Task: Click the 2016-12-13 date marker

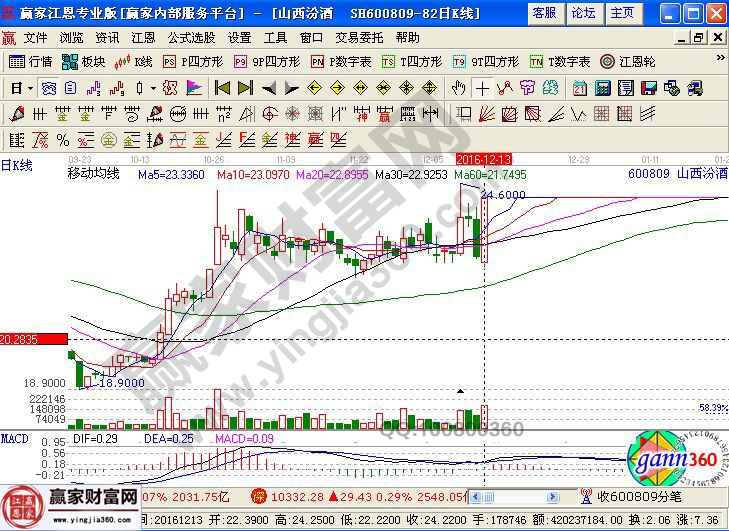Action: pyautogui.click(x=484, y=159)
